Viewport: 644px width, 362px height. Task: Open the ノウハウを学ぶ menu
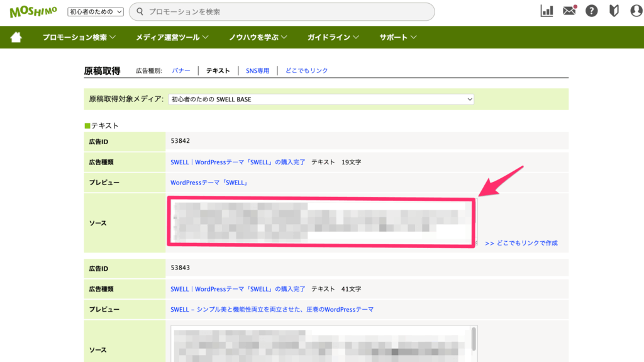[258, 37]
